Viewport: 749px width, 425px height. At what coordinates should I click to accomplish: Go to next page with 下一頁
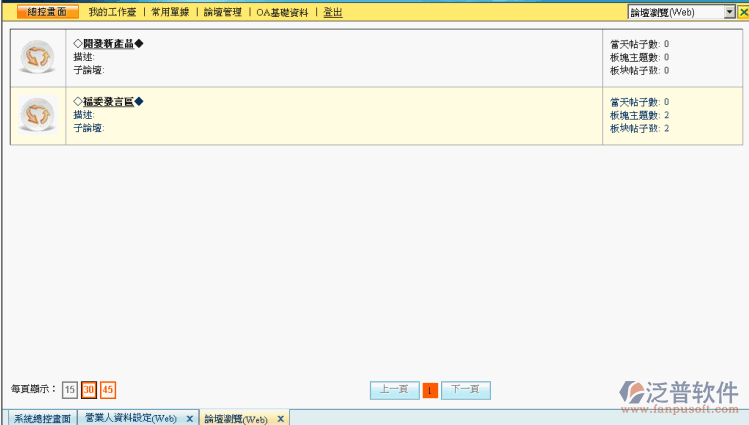coord(465,389)
